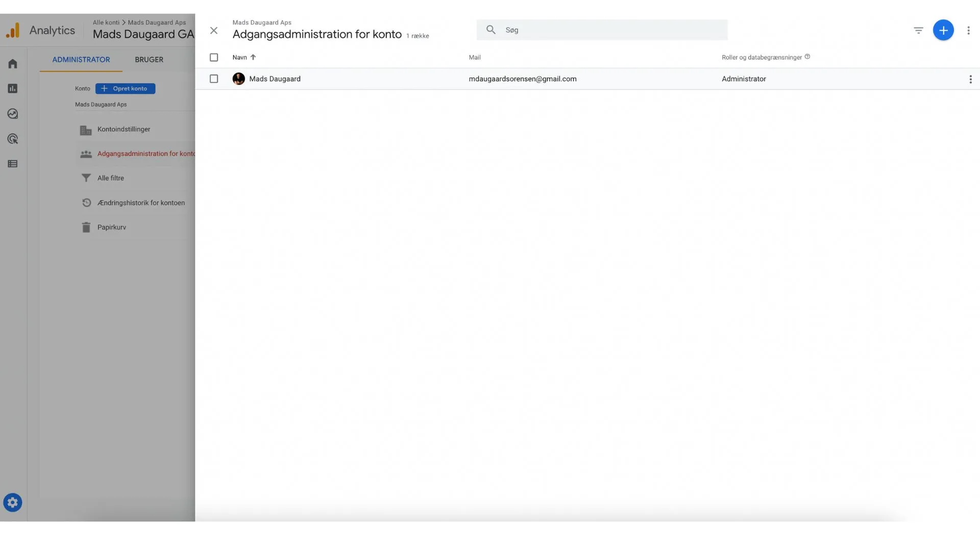Screen dimensions: 980x551
Task: Click the Mads Daugaard avatar picture
Action: [238, 79]
